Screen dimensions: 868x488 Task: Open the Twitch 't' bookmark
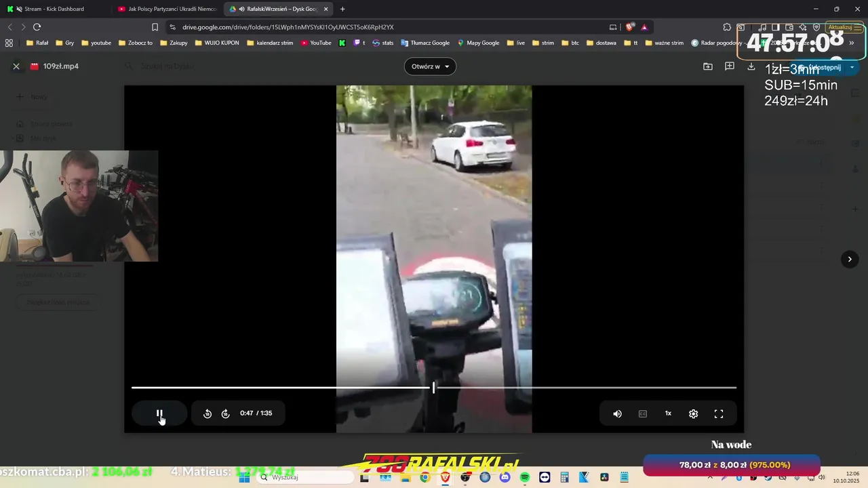pyautogui.click(x=359, y=43)
